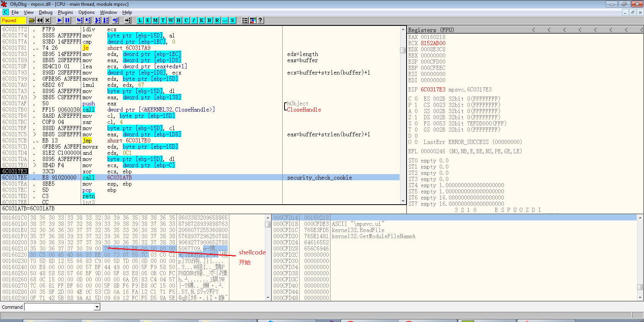Open Breakpoints window with B button
Image resolution: width=644 pixels, height=322 pixels.
(x=209, y=20)
